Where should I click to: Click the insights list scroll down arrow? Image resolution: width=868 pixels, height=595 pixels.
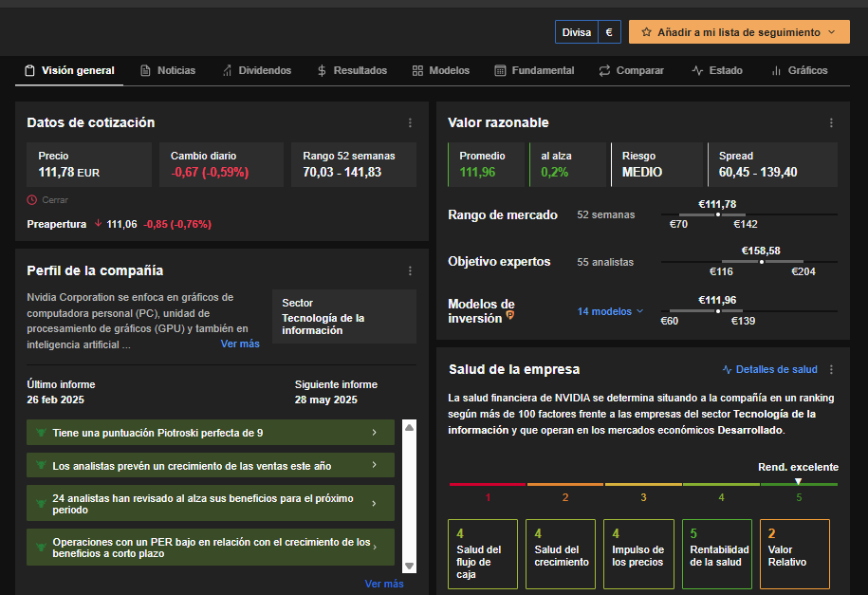pyautogui.click(x=410, y=566)
